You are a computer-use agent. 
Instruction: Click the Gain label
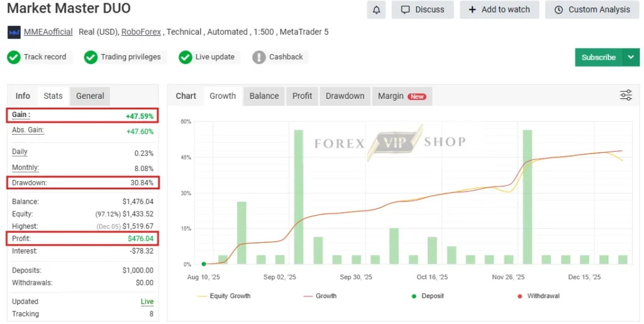[21, 115]
